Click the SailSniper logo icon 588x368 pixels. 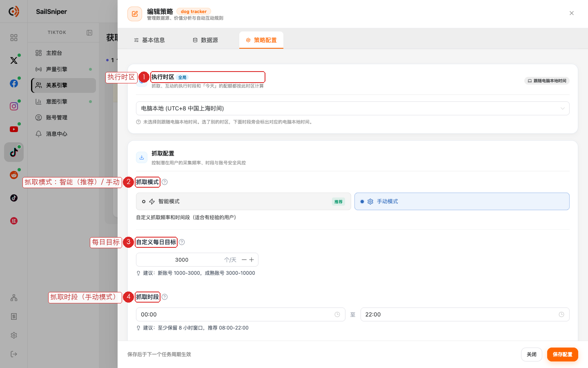point(14,11)
